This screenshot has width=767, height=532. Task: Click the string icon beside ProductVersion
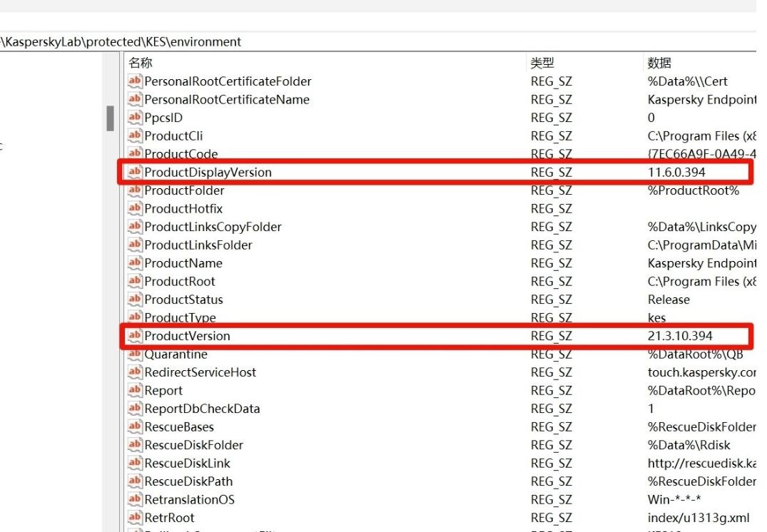(x=134, y=336)
